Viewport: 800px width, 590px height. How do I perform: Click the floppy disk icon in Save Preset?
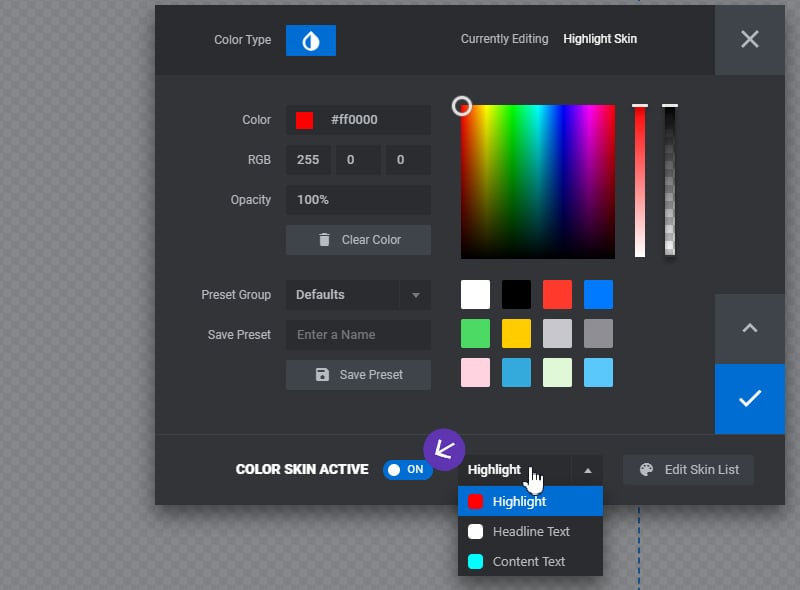point(322,375)
